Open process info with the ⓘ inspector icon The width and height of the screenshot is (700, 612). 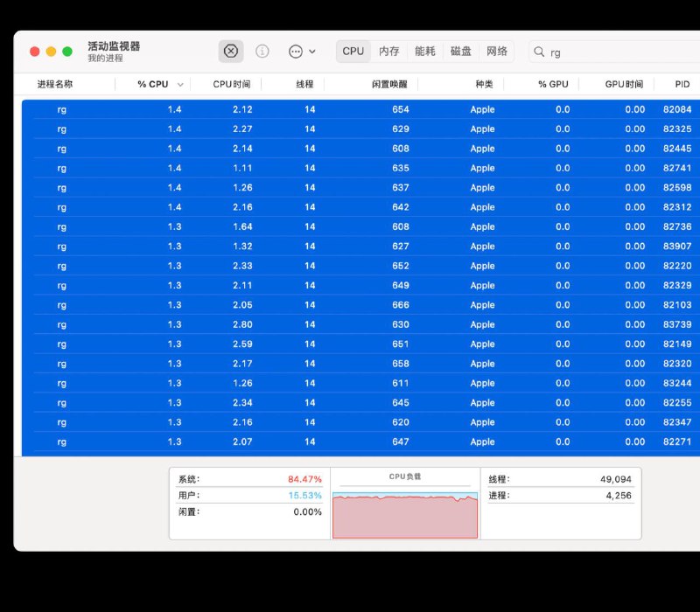[x=262, y=52]
